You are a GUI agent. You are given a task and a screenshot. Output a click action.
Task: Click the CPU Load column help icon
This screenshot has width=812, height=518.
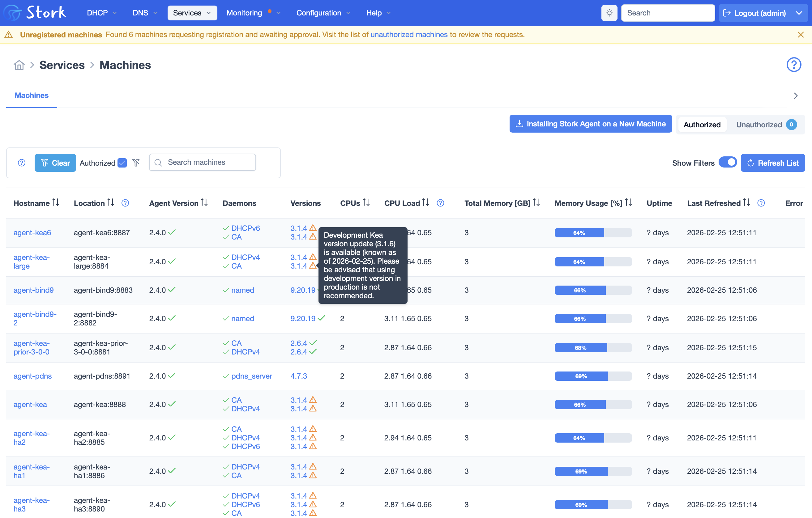(440, 203)
